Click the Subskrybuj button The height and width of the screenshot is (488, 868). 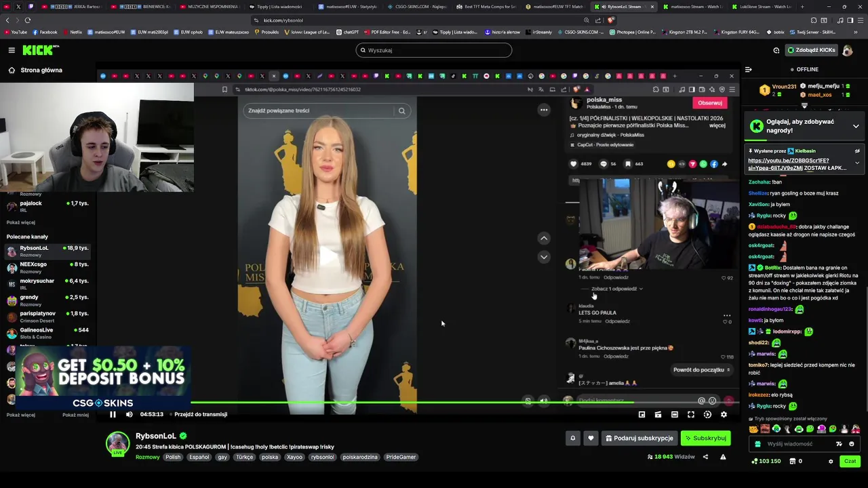pyautogui.click(x=705, y=438)
